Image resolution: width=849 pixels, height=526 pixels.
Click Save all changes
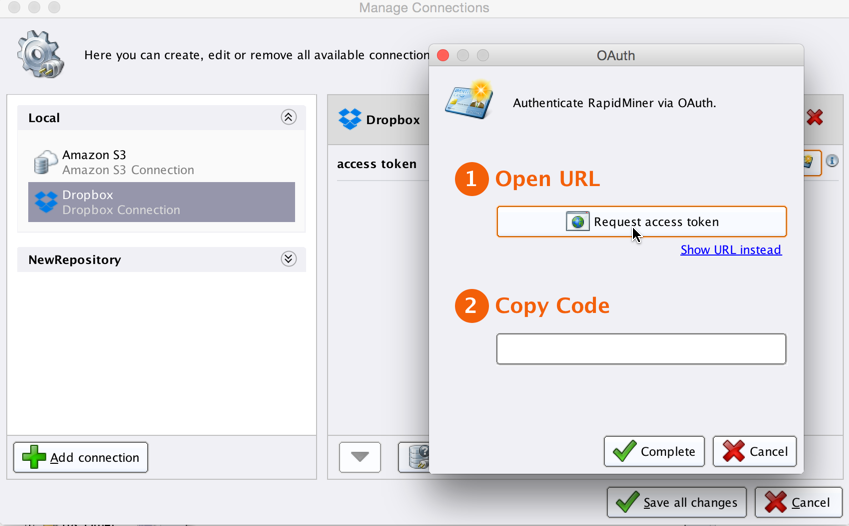coord(677,502)
